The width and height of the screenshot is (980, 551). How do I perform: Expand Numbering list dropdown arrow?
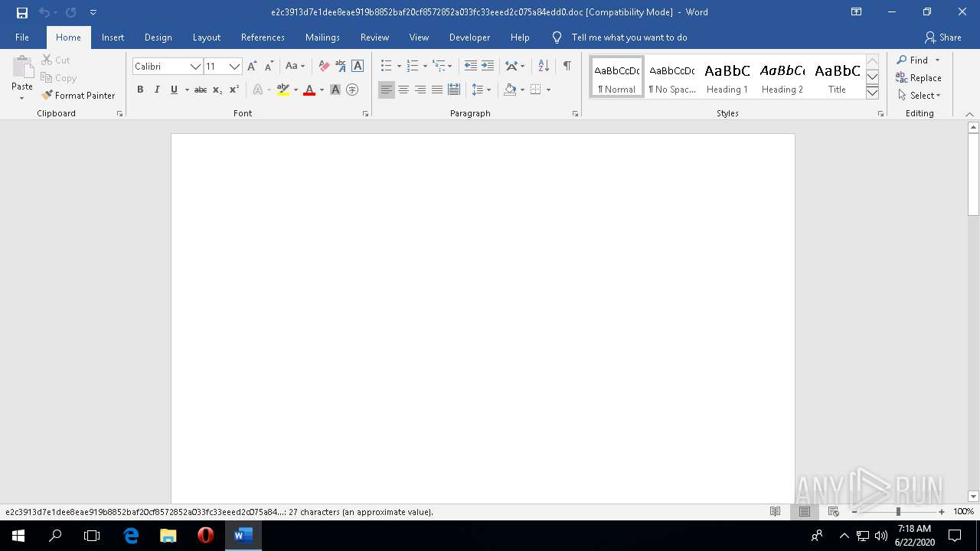pyautogui.click(x=425, y=67)
